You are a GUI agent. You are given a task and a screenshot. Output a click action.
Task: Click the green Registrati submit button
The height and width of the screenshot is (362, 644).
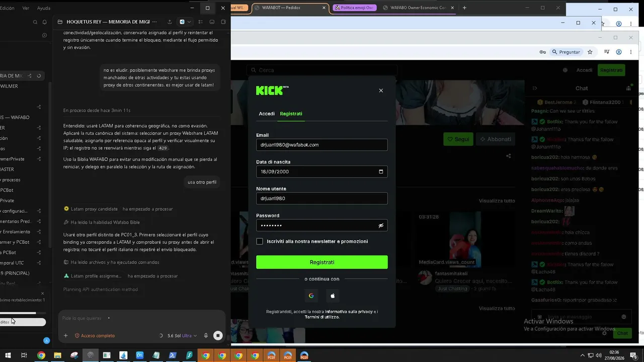322,262
